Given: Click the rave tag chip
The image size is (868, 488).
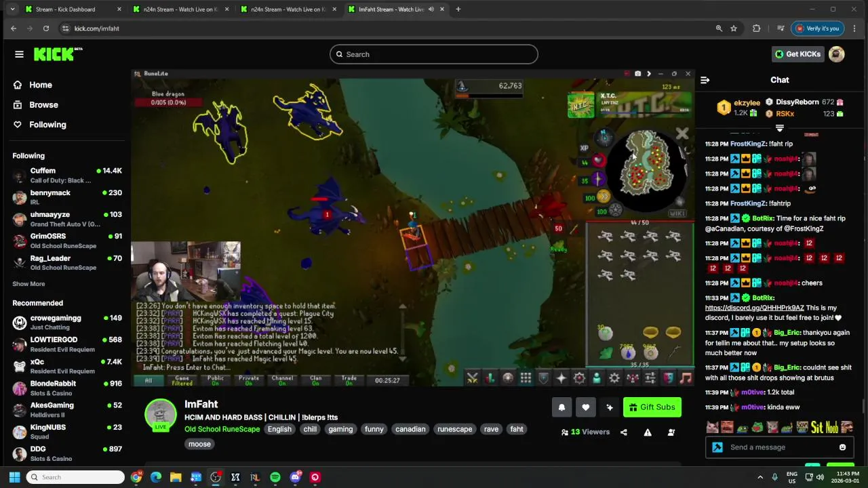Looking at the screenshot, I should (x=491, y=429).
